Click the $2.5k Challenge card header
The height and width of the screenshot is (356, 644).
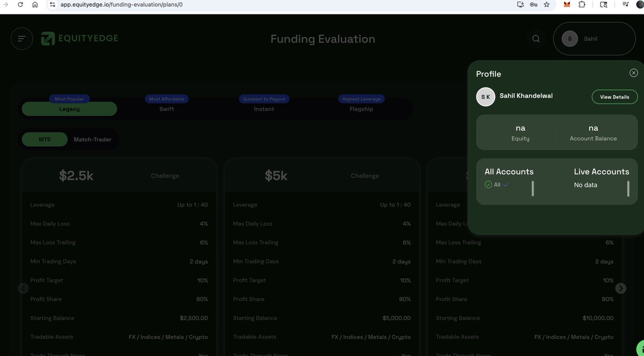pos(119,175)
